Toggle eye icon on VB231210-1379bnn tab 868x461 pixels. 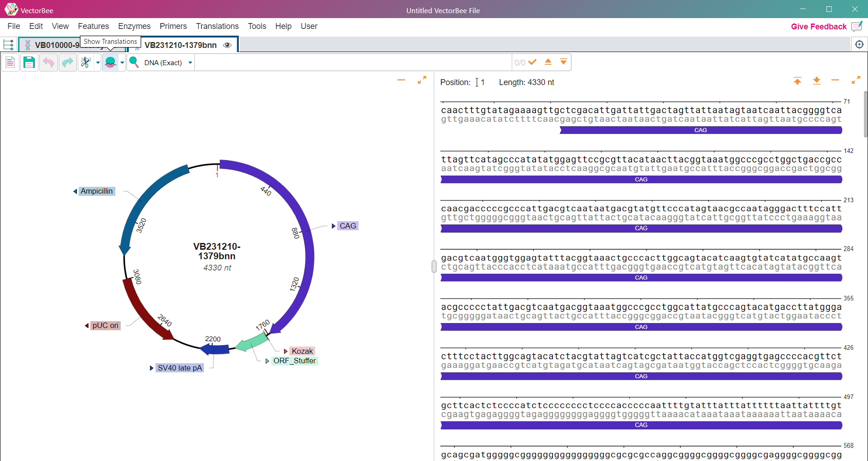point(227,45)
